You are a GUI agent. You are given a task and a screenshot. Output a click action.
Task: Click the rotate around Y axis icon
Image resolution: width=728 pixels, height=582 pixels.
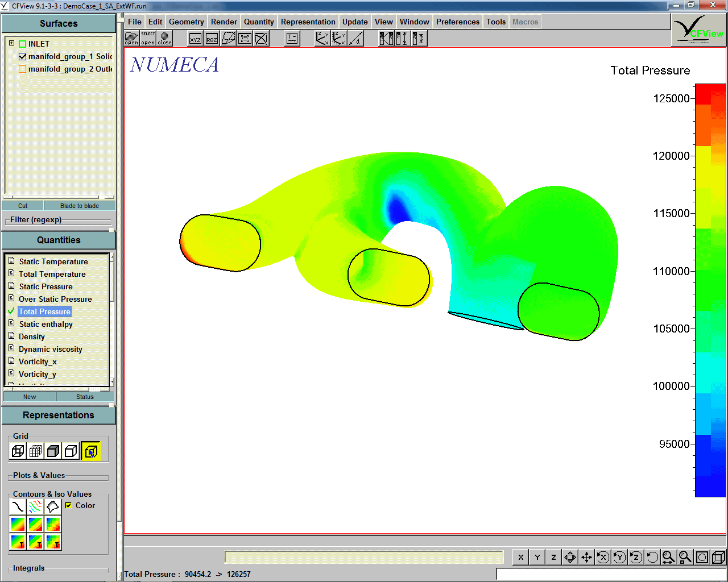[619, 557]
